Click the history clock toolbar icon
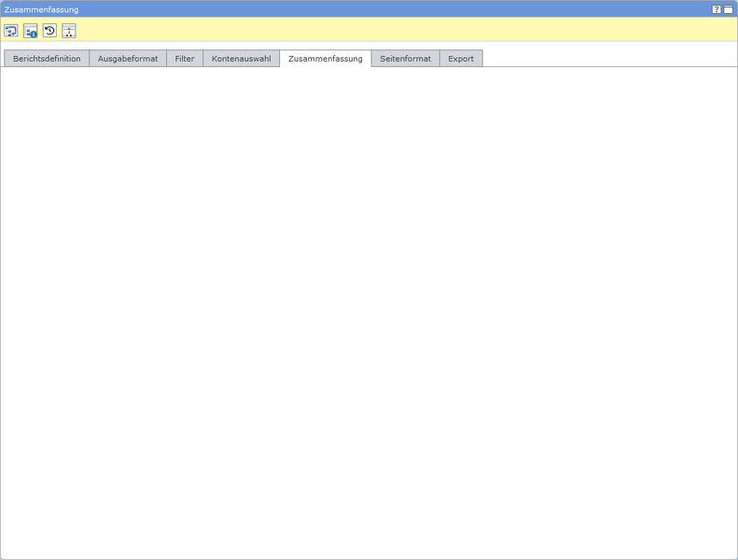This screenshot has height=560, width=738. [49, 31]
